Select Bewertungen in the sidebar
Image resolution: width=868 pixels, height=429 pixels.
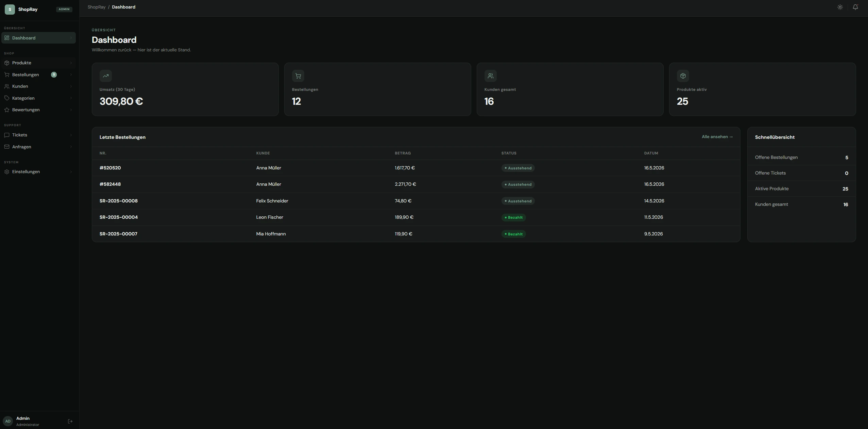[x=38, y=110]
